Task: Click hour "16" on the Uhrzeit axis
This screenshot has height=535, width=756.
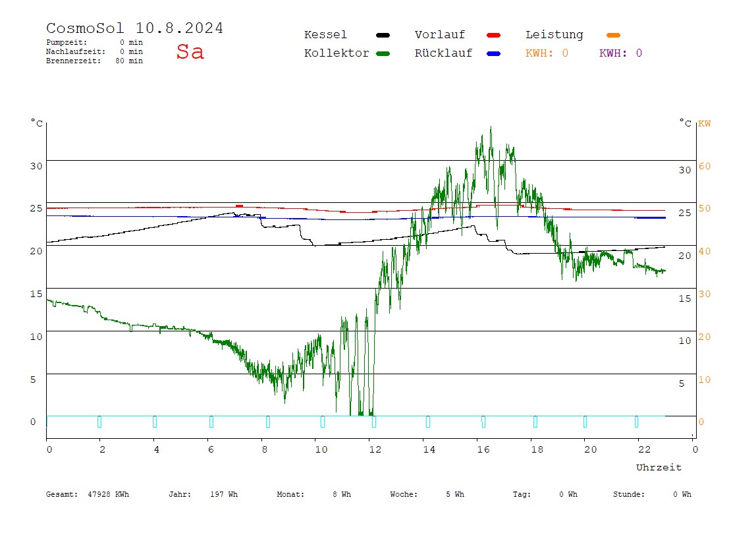Action: pos(483,449)
